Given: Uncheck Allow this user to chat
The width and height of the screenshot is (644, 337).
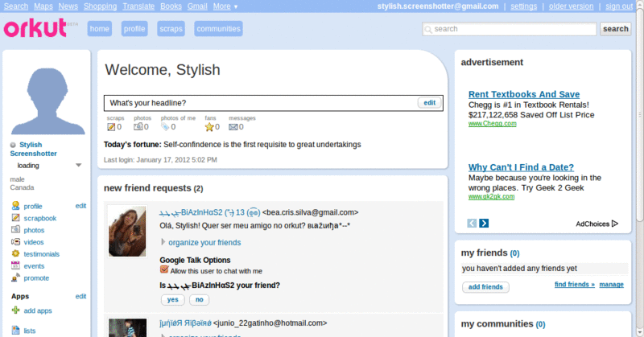Looking at the screenshot, I should [x=164, y=269].
